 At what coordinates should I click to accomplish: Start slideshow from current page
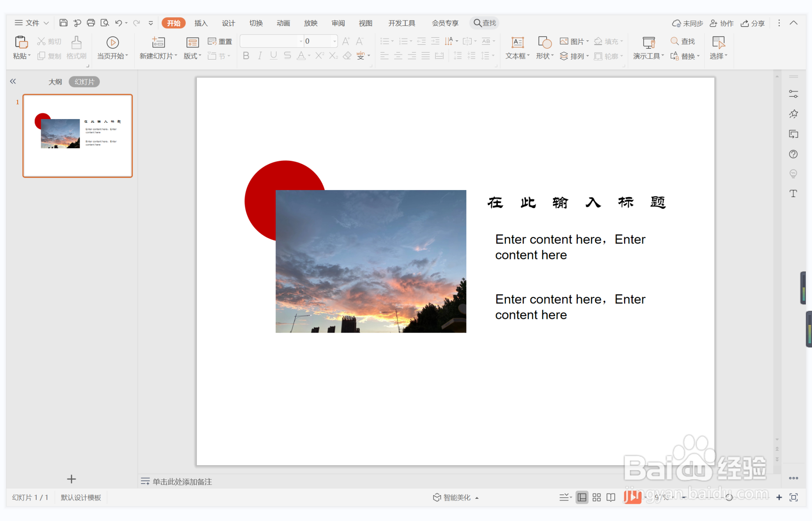coord(113,43)
